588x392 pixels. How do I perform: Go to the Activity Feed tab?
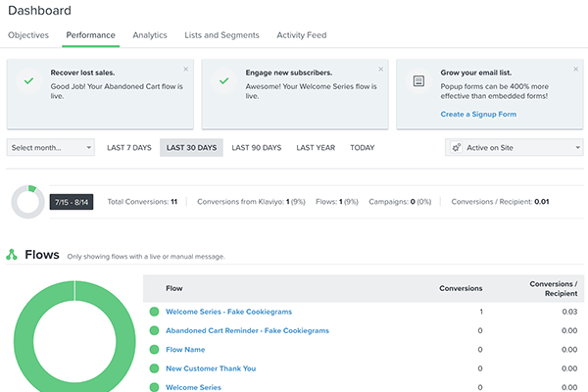coord(302,35)
